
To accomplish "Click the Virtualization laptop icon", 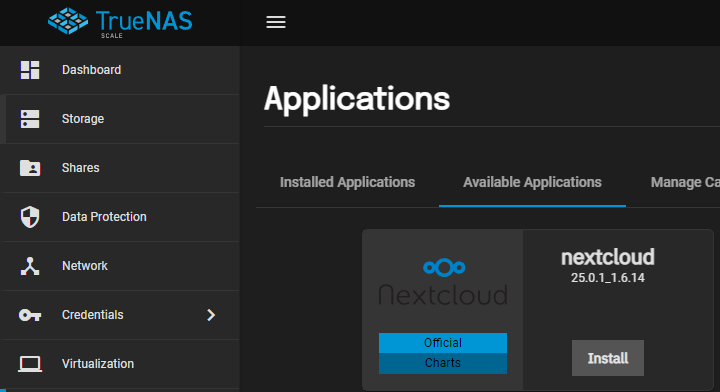I will (x=30, y=364).
